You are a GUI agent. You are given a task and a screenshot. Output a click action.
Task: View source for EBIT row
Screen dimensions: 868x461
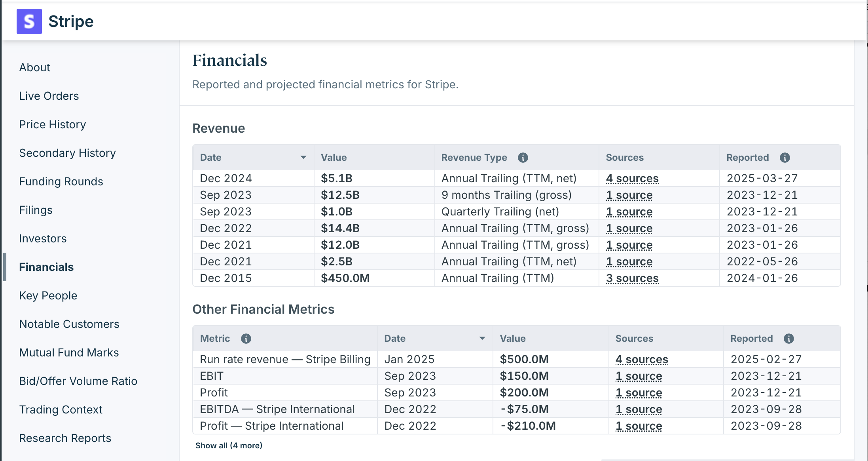click(639, 376)
